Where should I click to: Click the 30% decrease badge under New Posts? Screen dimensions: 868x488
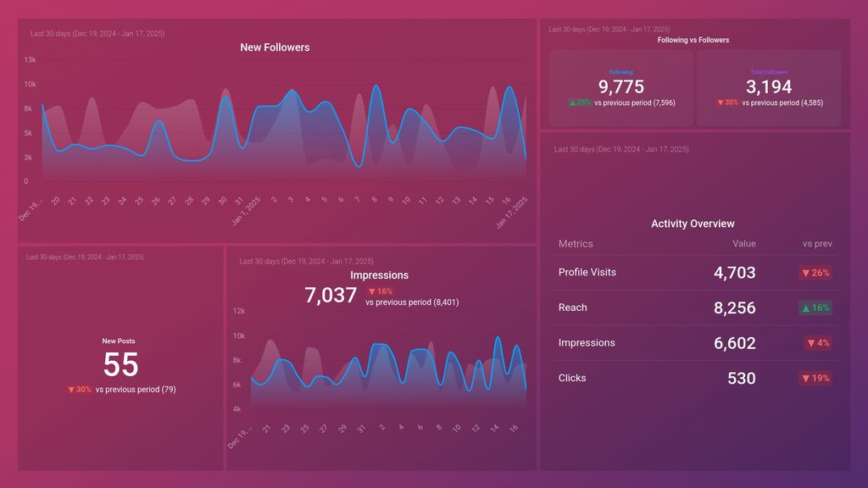[x=80, y=390]
